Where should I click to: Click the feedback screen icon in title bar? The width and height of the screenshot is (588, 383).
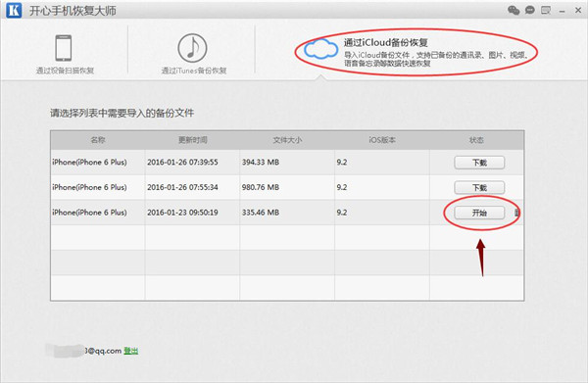(546, 10)
